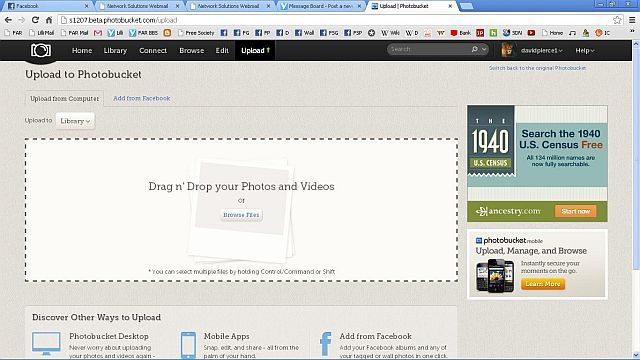Open the Chrome menu hamburger icon
Screen dimensions: 640x360
[632, 20]
